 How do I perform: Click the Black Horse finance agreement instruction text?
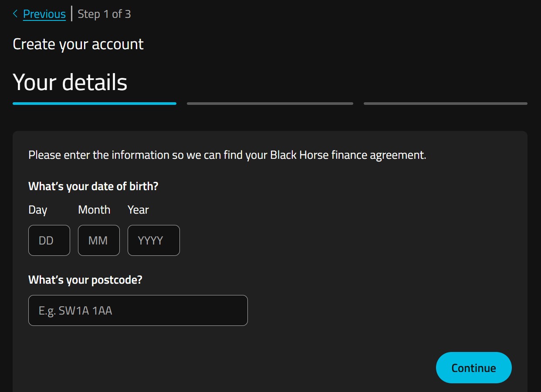click(x=227, y=155)
